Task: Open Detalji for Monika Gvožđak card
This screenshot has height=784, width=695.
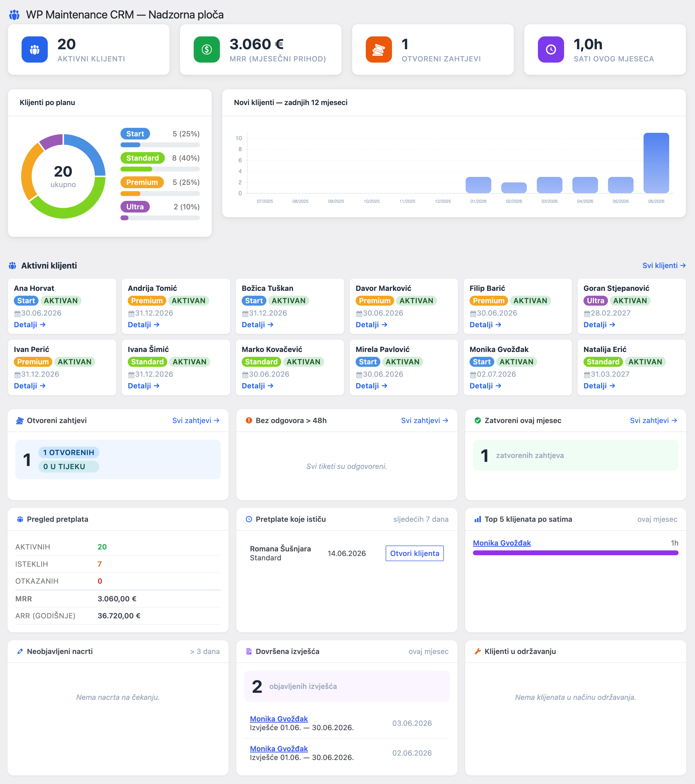Action: click(x=485, y=386)
